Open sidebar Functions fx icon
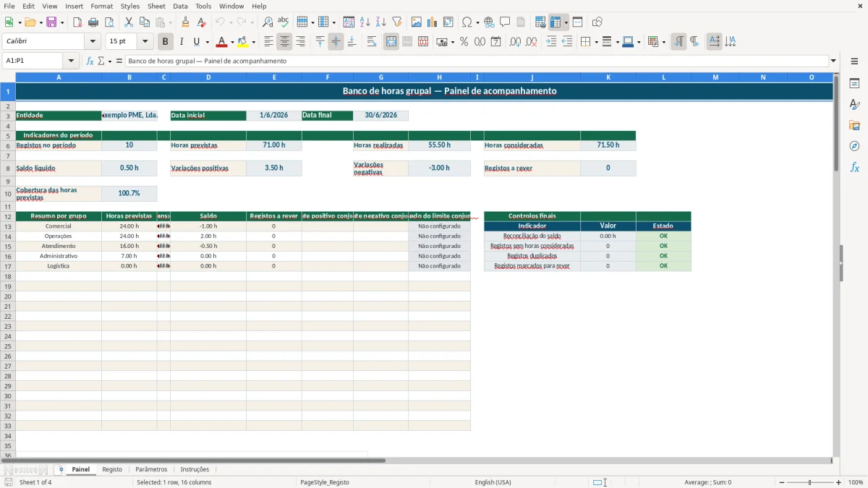The width and height of the screenshot is (868, 488). click(x=854, y=167)
